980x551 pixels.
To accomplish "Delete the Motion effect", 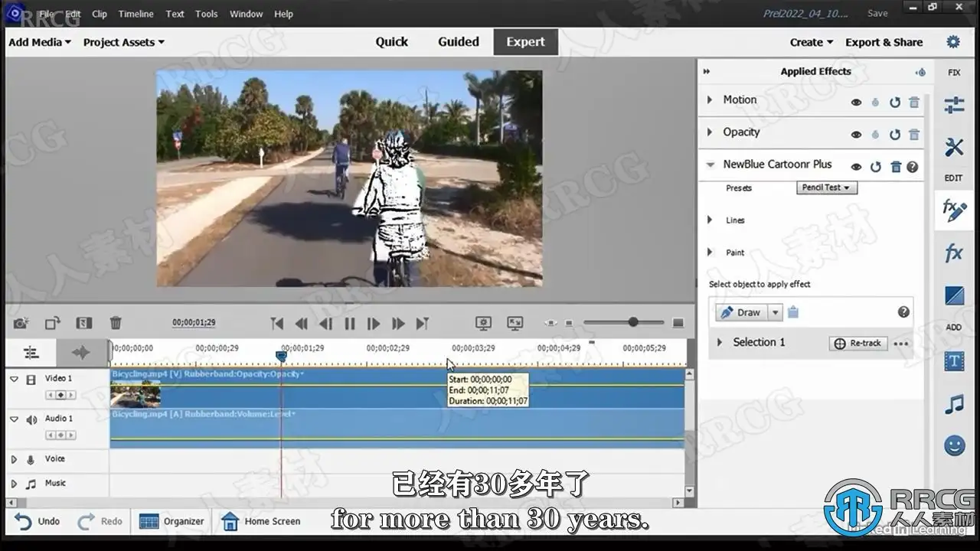I will tap(913, 102).
